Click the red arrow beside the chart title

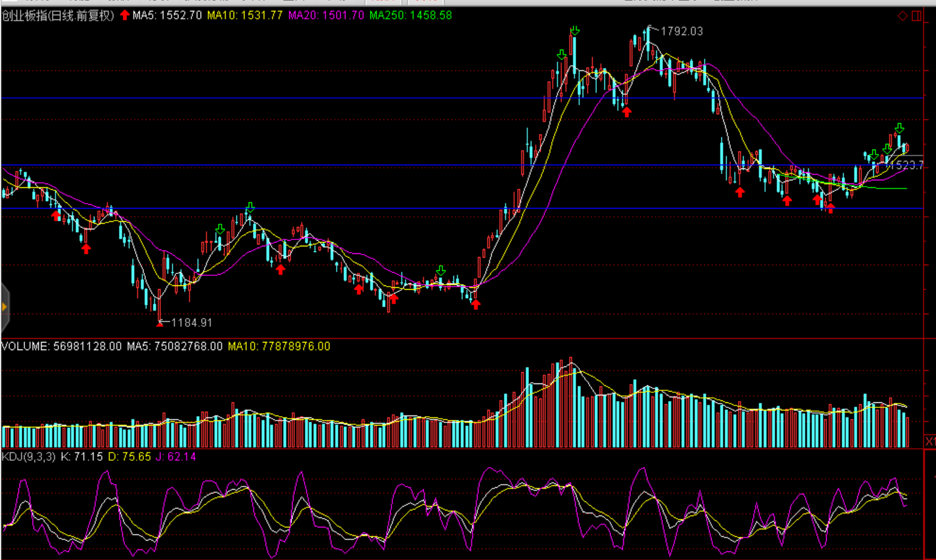[125, 15]
